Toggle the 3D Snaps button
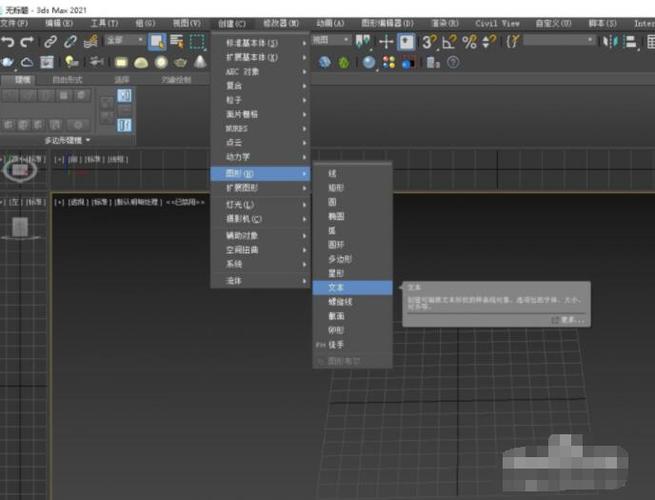655x500 pixels. pos(429,41)
